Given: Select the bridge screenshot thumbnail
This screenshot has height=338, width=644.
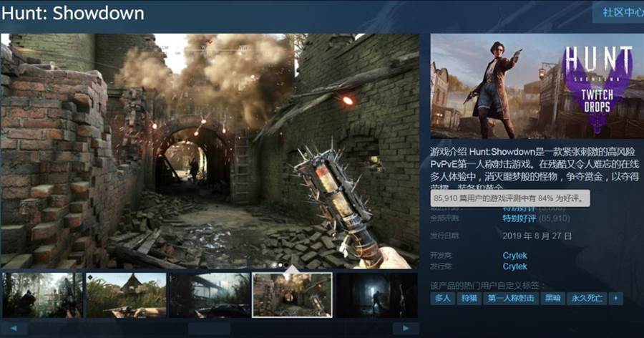Looking at the screenshot, I should click(x=210, y=295).
